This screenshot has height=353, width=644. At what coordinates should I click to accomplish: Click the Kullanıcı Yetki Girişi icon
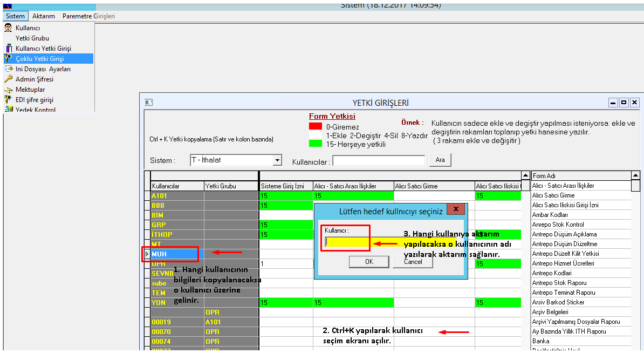point(8,48)
